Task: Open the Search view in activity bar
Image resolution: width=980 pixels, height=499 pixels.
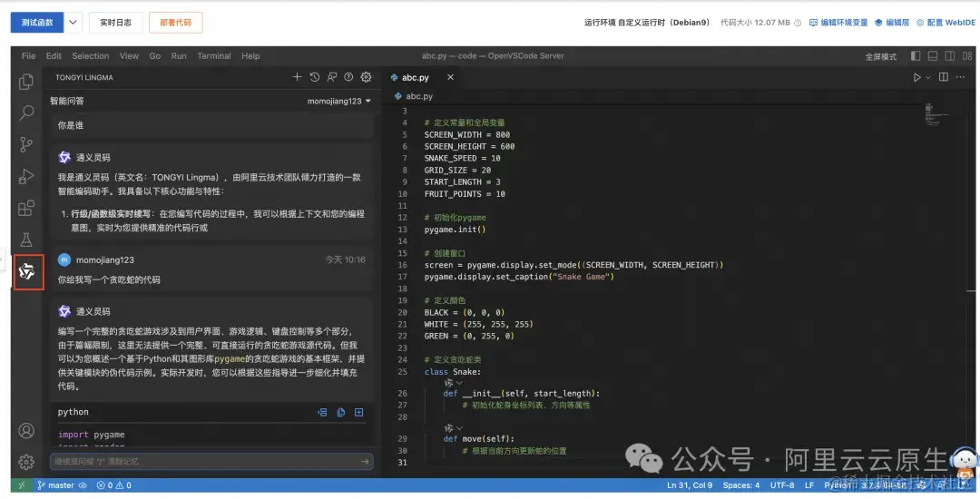Action: tap(25, 113)
